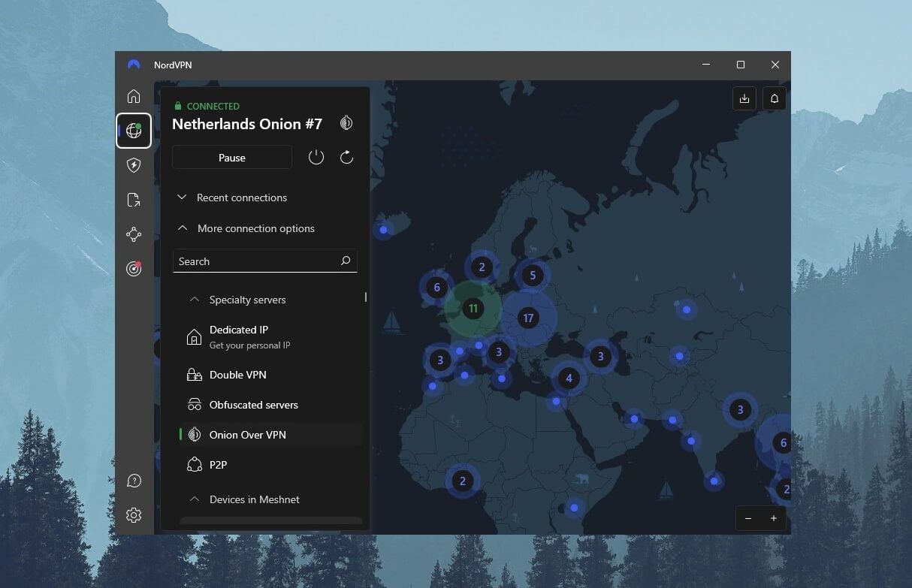Screen dimensions: 912x588
Task: Zoom in the map with plus button
Action: tap(774, 518)
